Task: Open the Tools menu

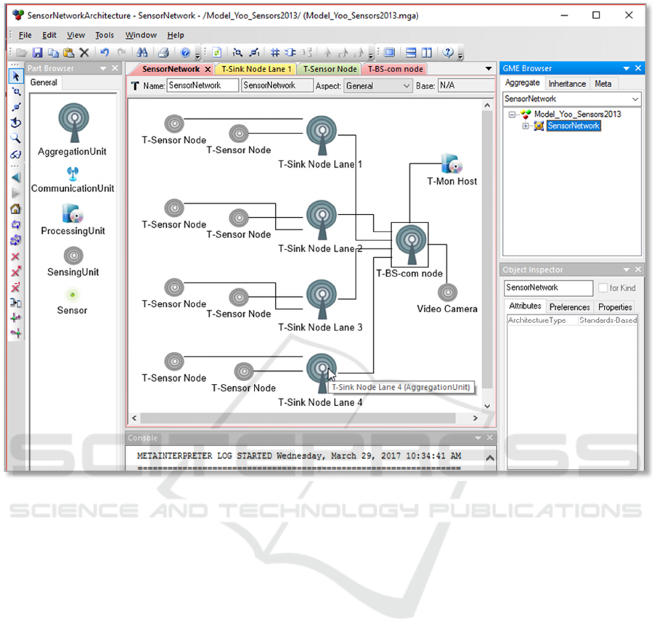Action: pyautogui.click(x=105, y=35)
